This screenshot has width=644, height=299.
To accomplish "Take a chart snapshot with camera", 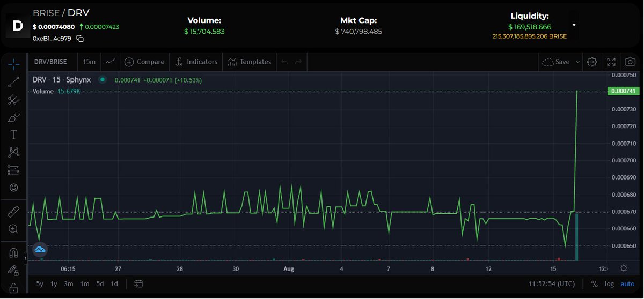I will (630, 62).
